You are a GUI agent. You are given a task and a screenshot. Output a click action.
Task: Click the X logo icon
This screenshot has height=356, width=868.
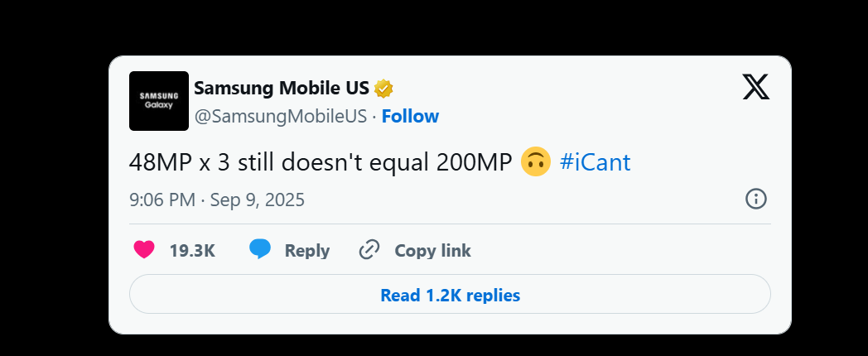click(755, 87)
